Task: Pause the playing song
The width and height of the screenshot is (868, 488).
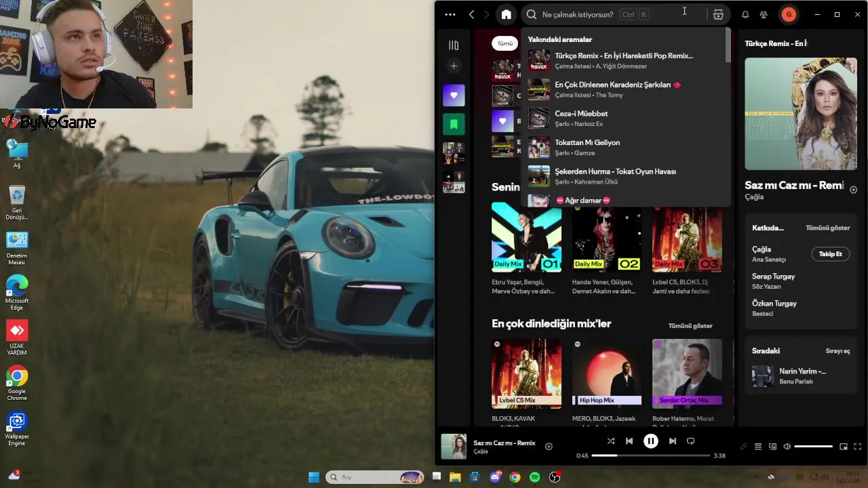Action: click(x=650, y=441)
